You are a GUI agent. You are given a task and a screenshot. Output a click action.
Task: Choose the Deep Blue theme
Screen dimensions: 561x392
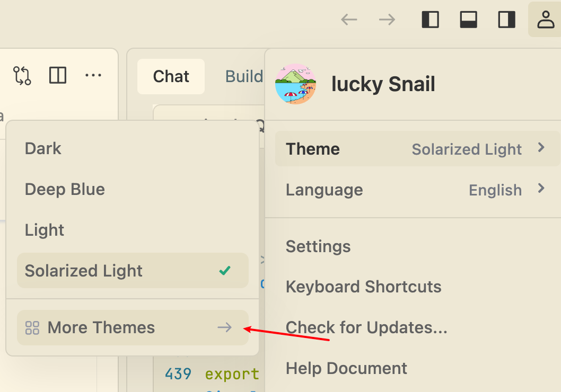pos(65,189)
